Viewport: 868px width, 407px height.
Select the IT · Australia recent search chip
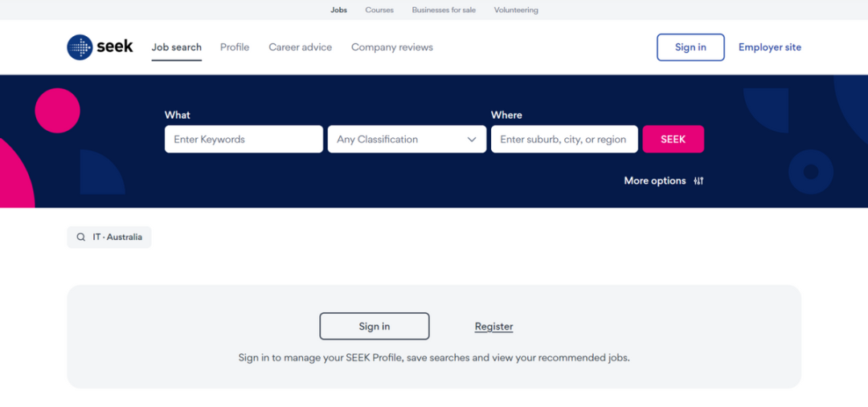coord(109,238)
